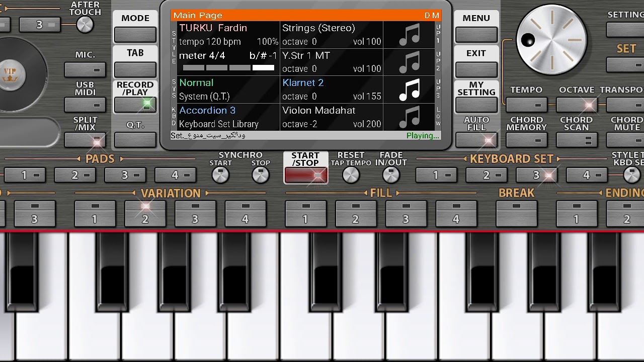Trigger Fill 2
This screenshot has width=644, height=362.
(356, 213)
